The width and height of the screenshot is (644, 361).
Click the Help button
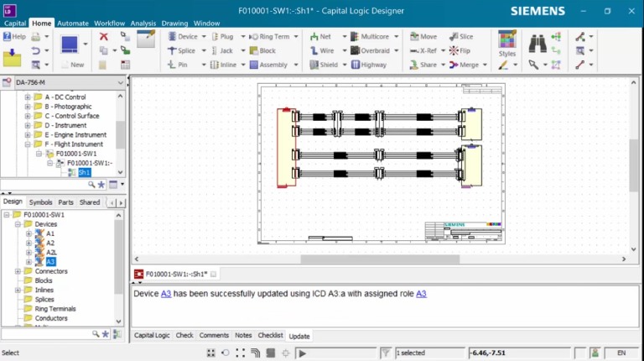(x=14, y=37)
